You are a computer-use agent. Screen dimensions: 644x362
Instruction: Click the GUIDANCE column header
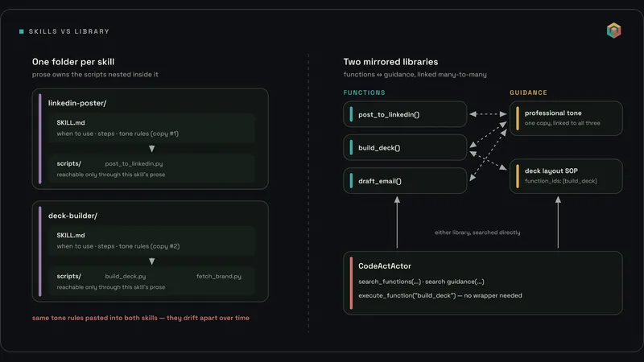coord(528,93)
